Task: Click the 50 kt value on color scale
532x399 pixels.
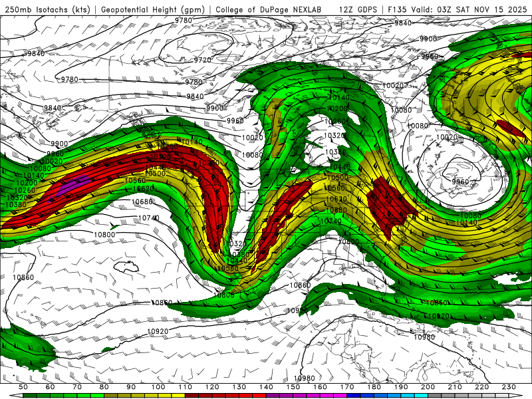Action: pyautogui.click(x=23, y=387)
